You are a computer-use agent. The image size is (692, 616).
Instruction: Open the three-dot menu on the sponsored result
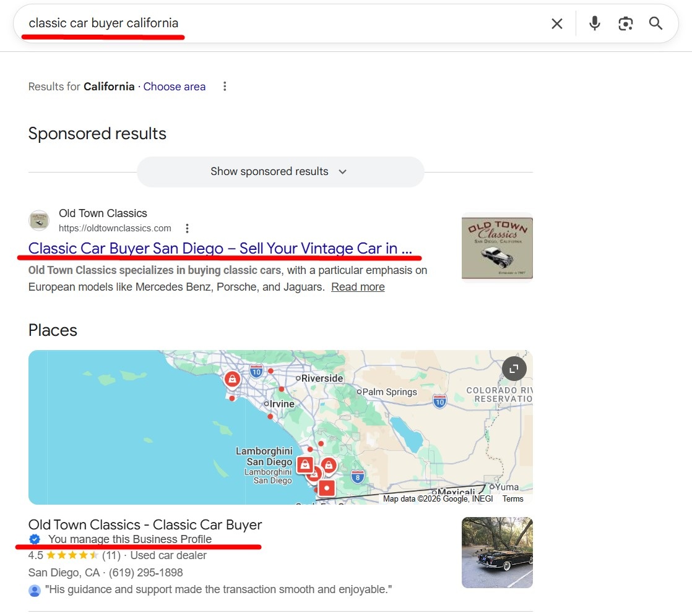tap(187, 228)
